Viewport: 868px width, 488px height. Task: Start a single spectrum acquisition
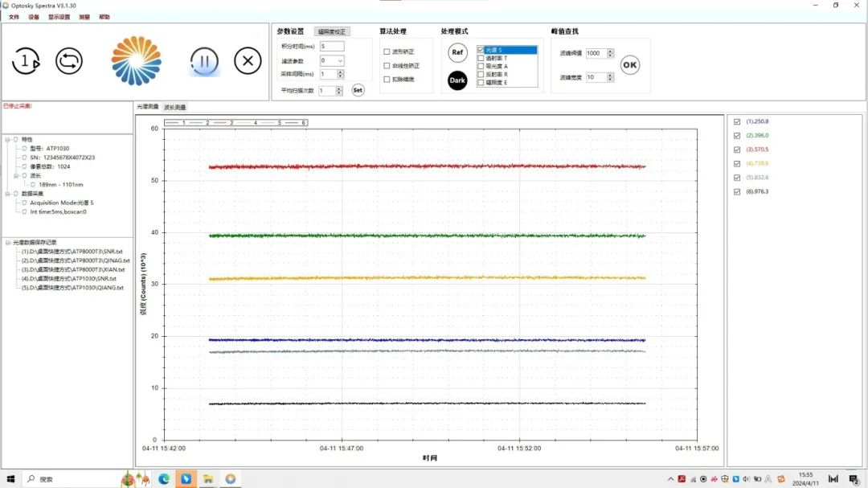pos(26,61)
